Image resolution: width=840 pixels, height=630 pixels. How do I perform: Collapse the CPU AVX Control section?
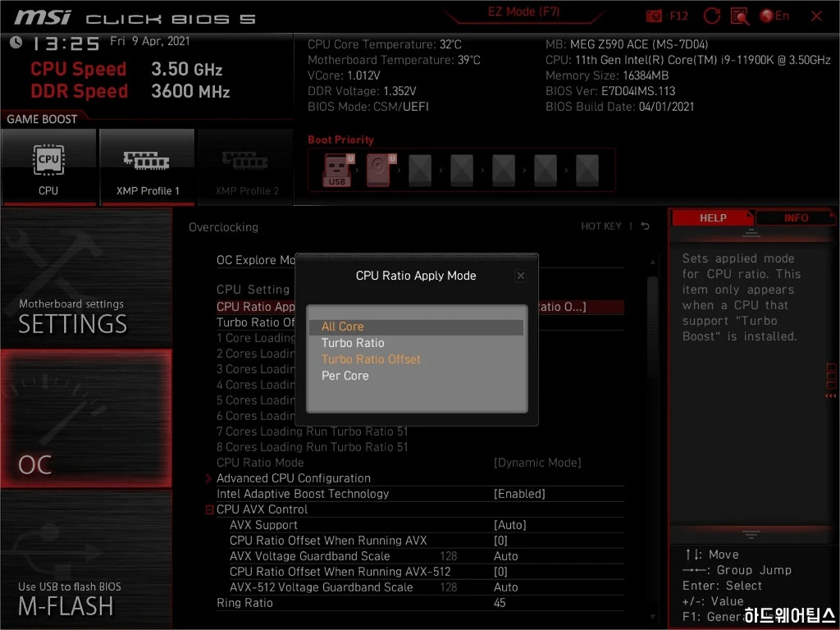pyautogui.click(x=210, y=509)
